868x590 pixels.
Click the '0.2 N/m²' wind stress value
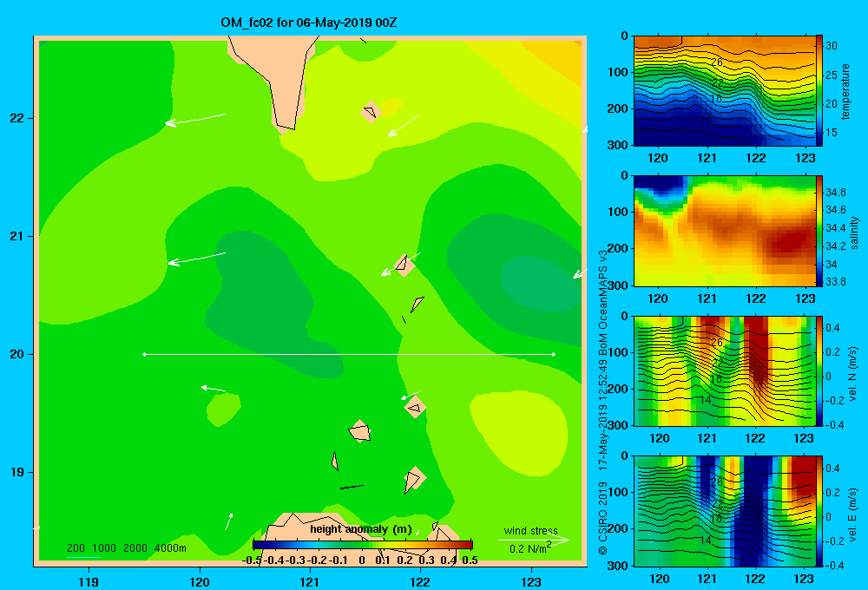529,548
